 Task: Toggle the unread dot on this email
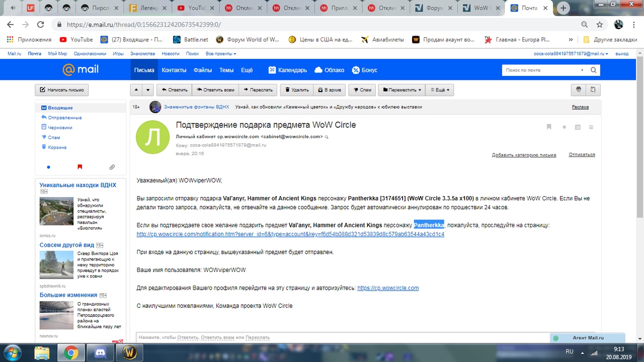click(x=564, y=127)
